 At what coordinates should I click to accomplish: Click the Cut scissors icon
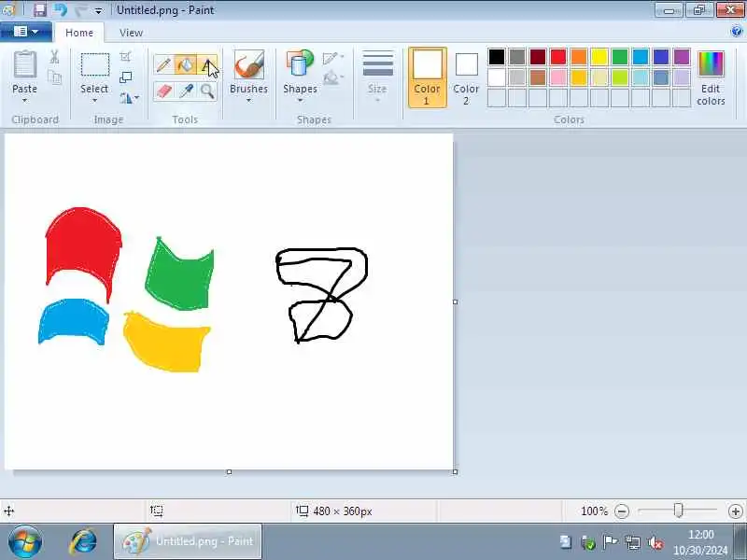(54, 57)
